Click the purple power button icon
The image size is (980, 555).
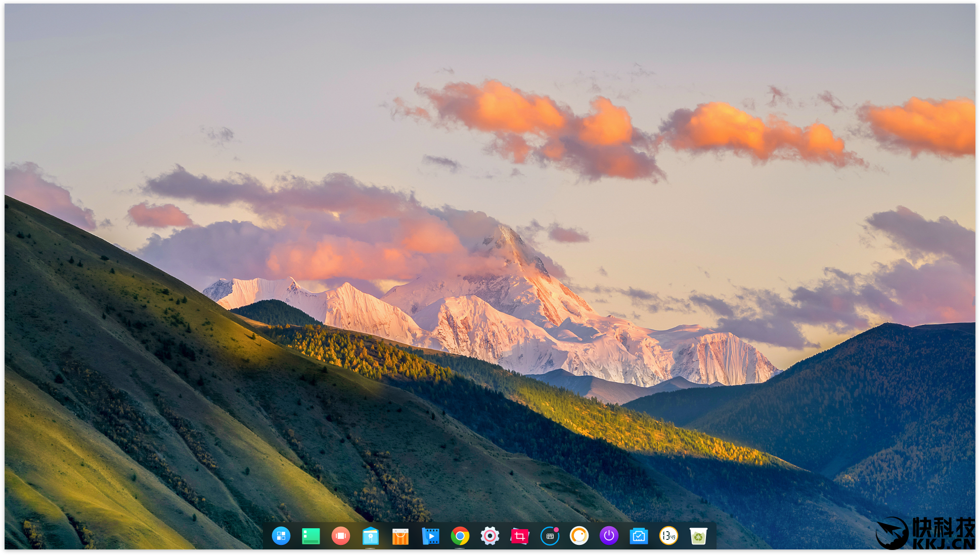[609, 536]
